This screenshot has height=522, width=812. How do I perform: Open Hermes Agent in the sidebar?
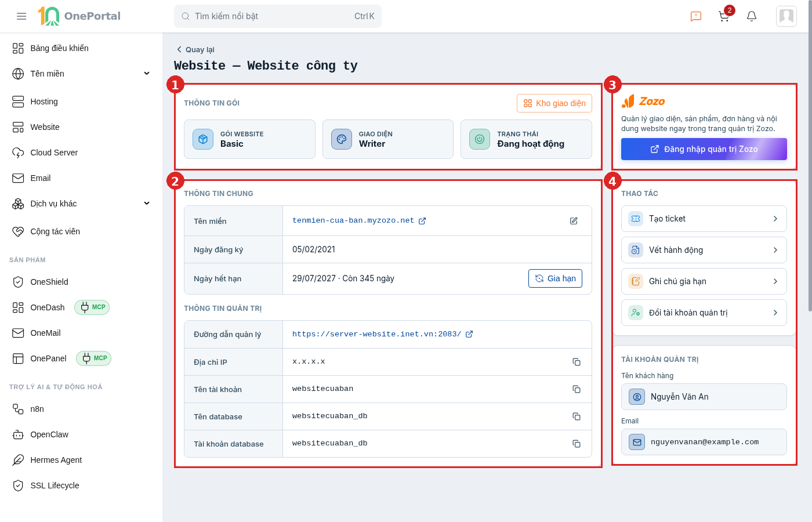[x=81, y=460]
